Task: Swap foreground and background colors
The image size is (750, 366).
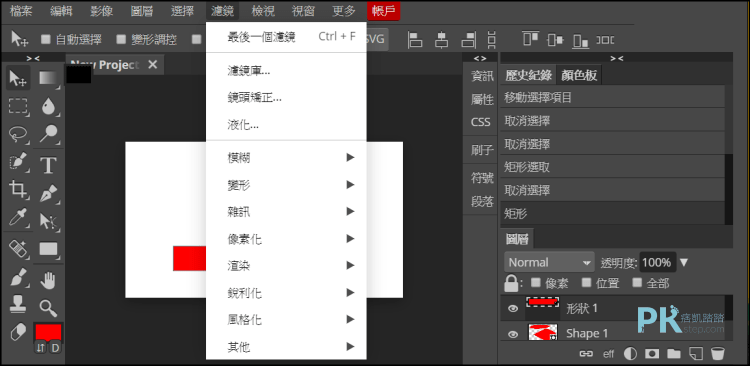Action: click(x=41, y=348)
